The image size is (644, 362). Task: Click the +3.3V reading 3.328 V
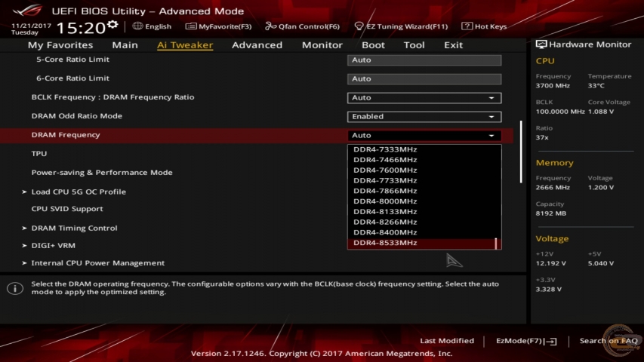pyautogui.click(x=548, y=290)
